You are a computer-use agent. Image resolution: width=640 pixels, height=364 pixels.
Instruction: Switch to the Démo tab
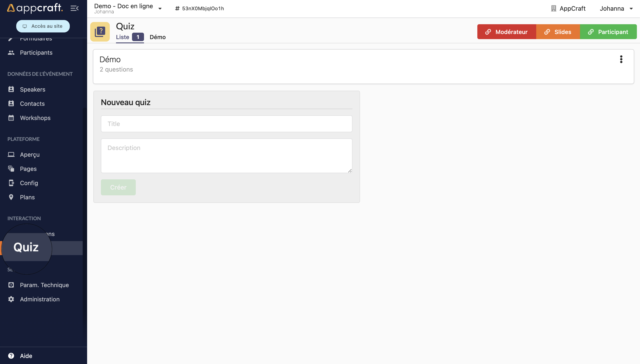157,37
